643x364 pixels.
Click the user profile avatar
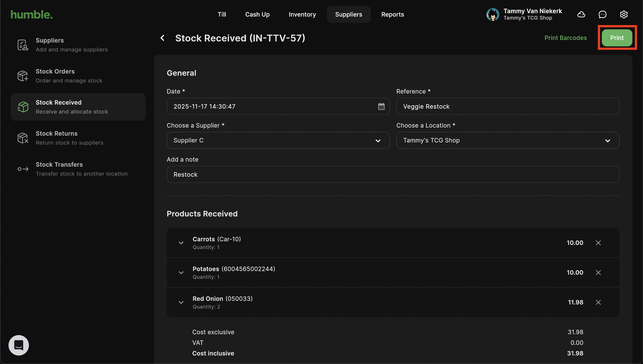493,14
